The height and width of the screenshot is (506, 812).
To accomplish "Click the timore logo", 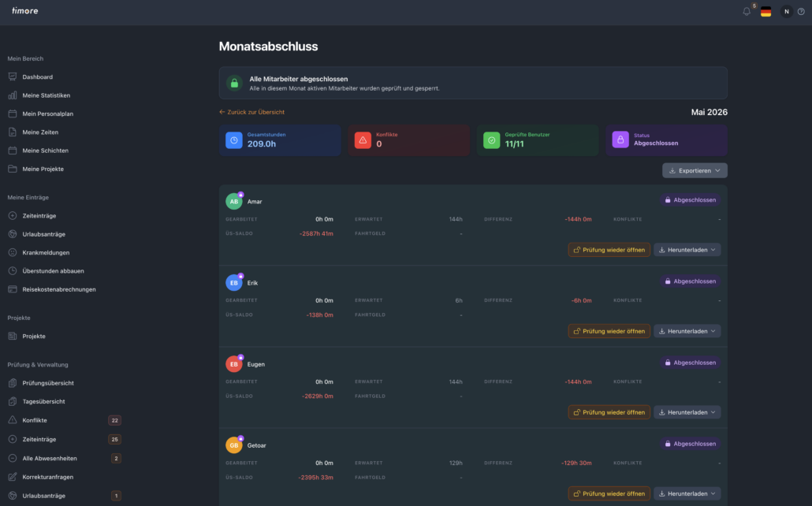I will click(25, 10).
